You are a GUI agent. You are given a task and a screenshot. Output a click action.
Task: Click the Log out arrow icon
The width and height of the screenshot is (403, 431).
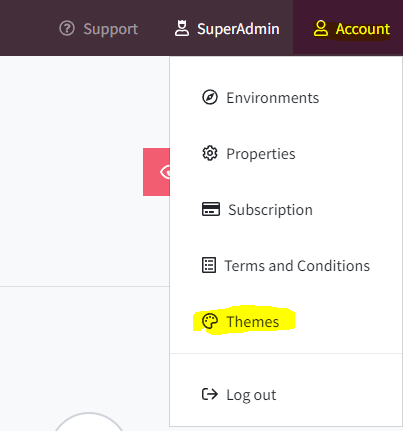[x=210, y=394]
